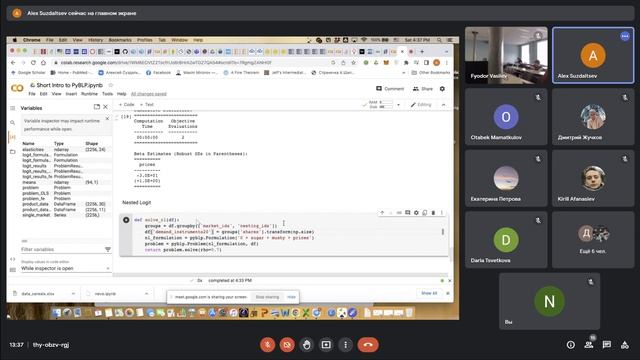Open options on Alex Suzdaltsev tile
This screenshot has height=360, width=640.
point(625,36)
